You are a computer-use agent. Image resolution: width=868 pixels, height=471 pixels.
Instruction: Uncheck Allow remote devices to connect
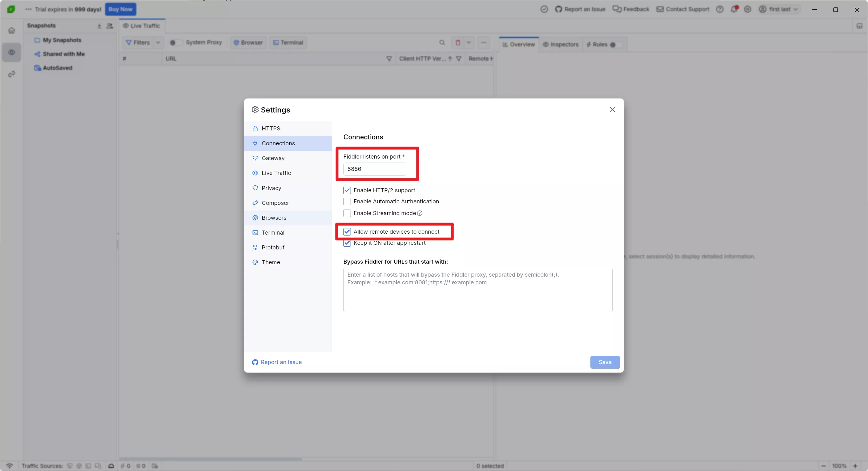[347, 232]
